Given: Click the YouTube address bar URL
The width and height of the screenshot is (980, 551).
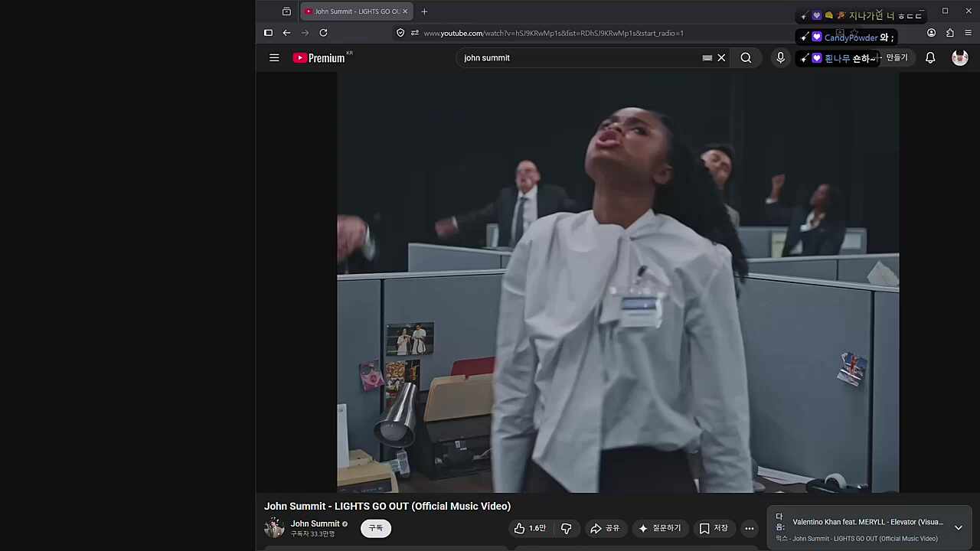Looking at the screenshot, I should 554,33.
